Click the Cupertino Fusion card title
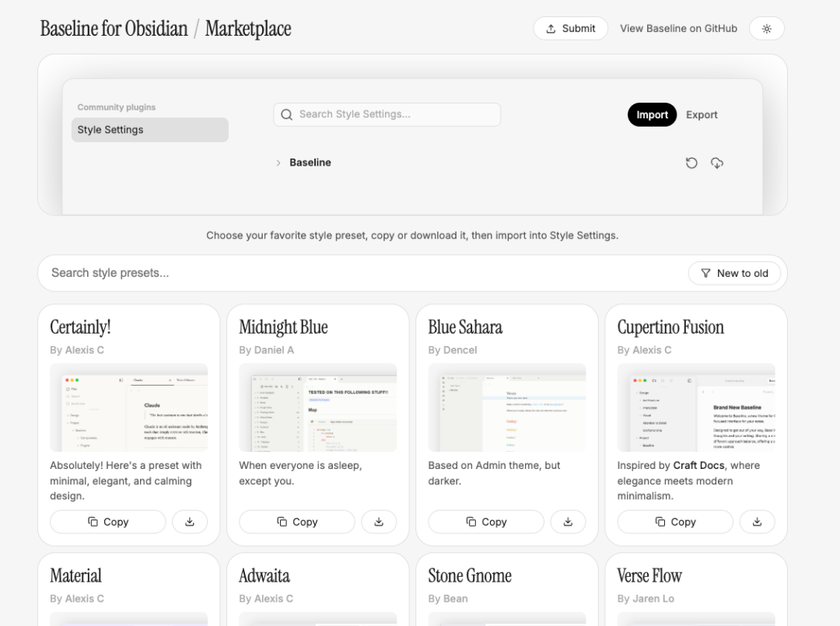 tap(670, 327)
